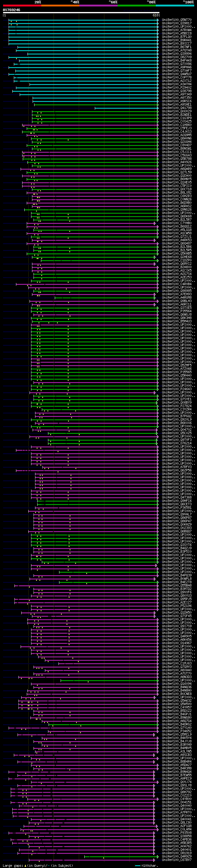Open the UniRef100_A2F108 label
This screenshot has width=197, height=868.
tap(177, 826)
